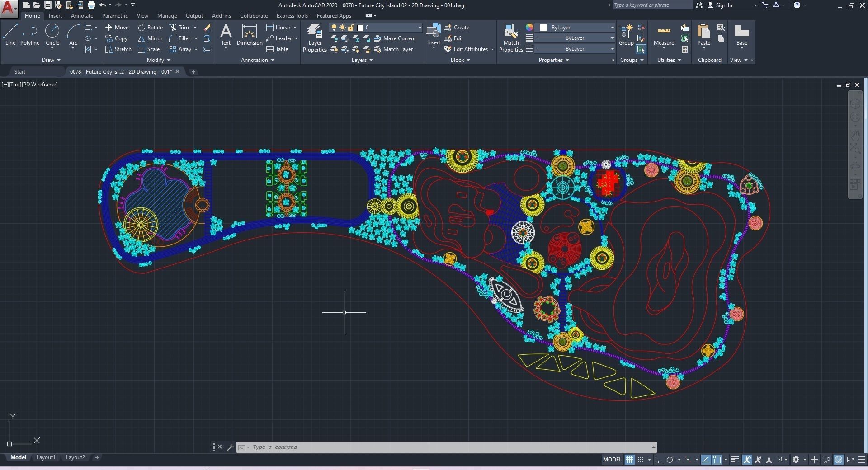Image resolution: width=868 pixels, height=470 pixels.
Task: Open the Measure utility
Action: (664, 35)
